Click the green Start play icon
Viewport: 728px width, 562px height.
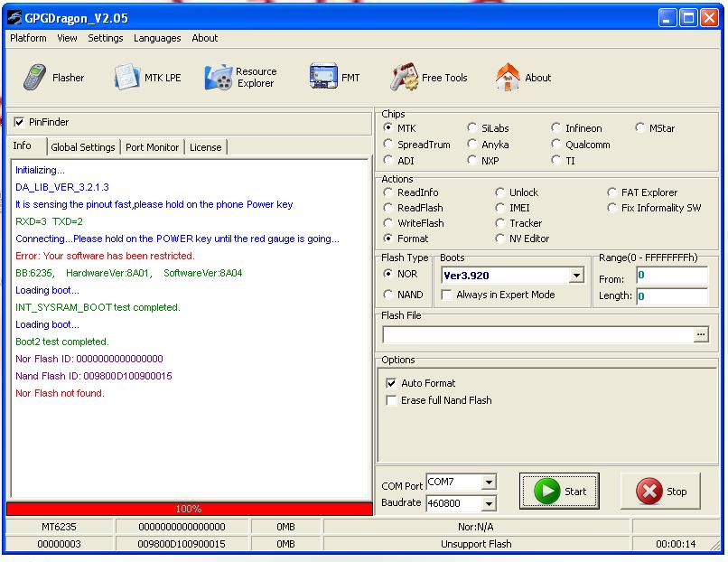547,491
